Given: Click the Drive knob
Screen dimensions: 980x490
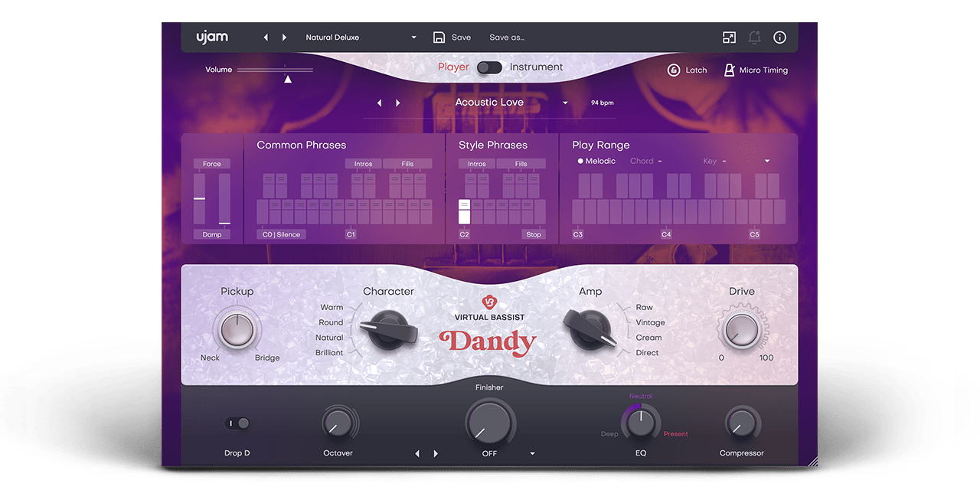Looking at the screenshot, I should tap(741, 331).
